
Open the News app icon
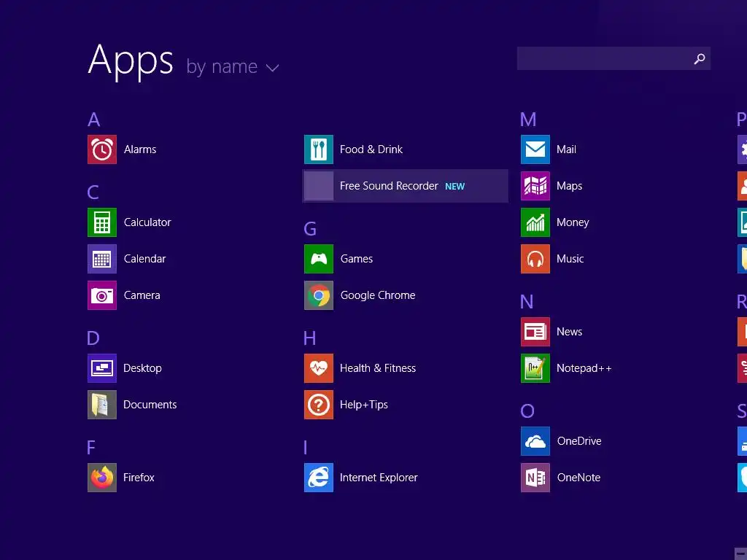click(535, 332)
